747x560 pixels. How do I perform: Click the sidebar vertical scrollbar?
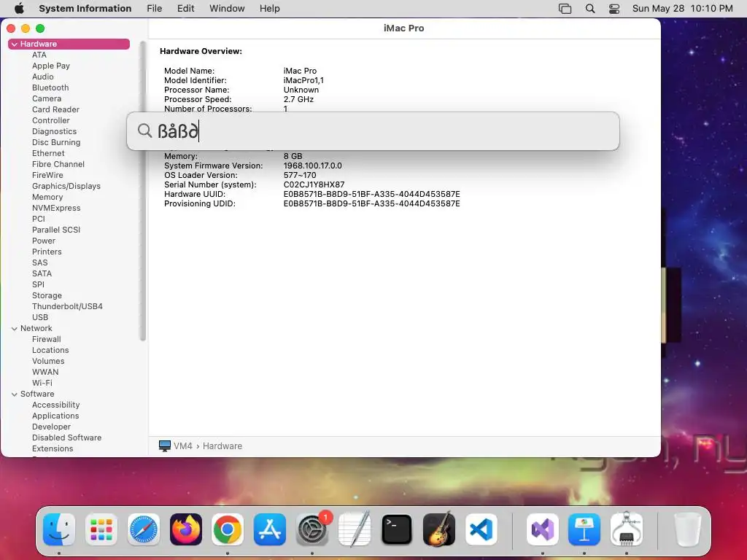[142, 190]
